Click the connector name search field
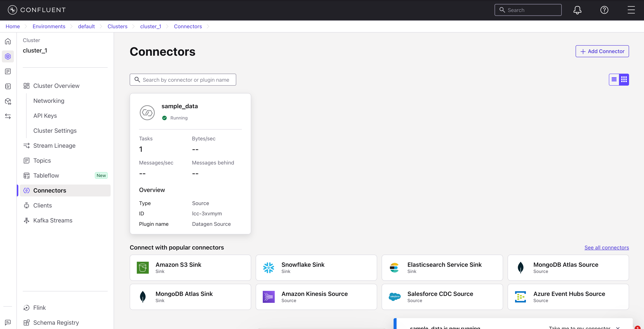644x329 pixels. (x=186, y=80)
